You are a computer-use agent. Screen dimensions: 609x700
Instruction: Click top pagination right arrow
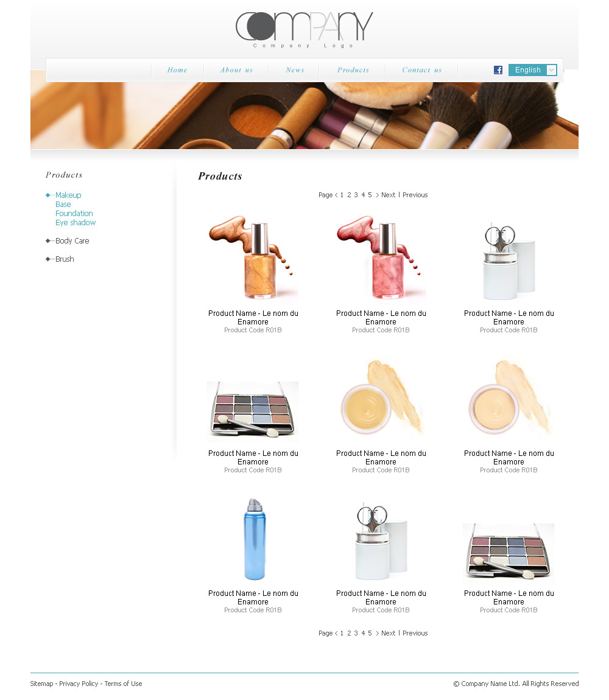tap(377, 195)
